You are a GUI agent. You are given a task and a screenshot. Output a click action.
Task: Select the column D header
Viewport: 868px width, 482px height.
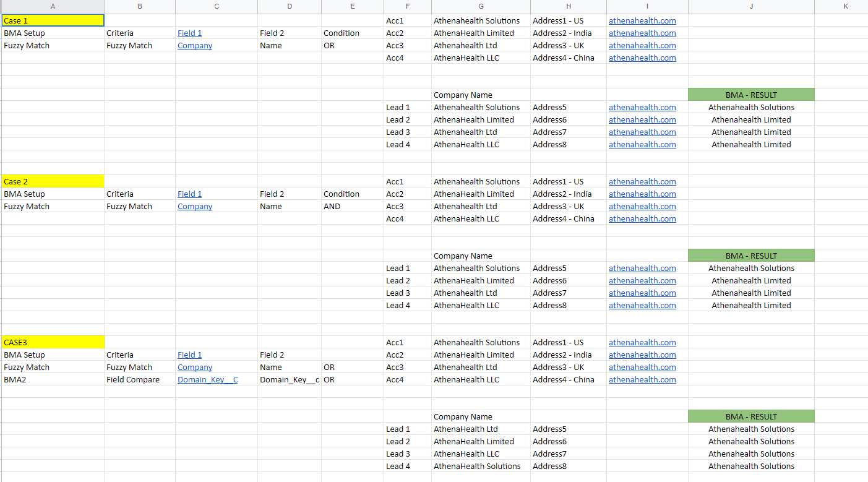coord(290,6)
